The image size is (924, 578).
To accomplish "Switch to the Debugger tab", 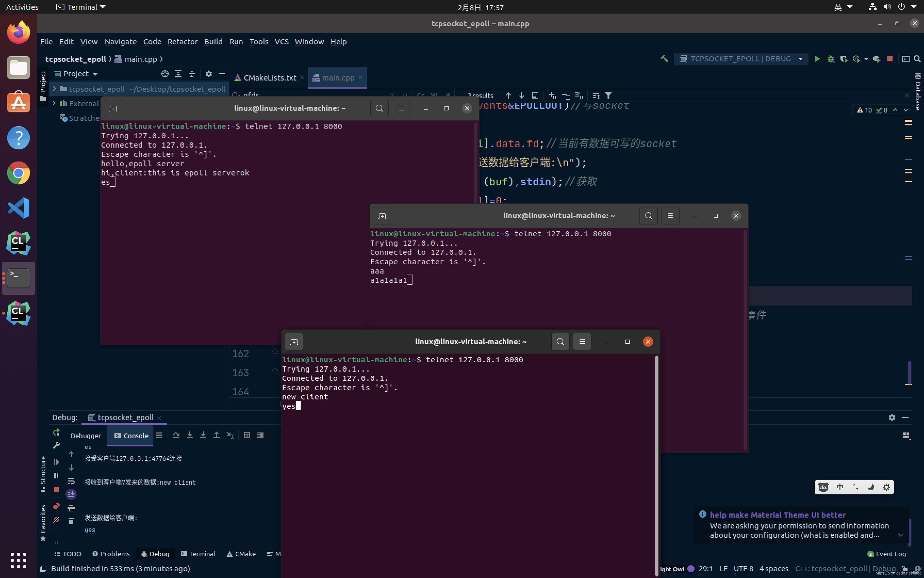I will (x=86, y=436).
